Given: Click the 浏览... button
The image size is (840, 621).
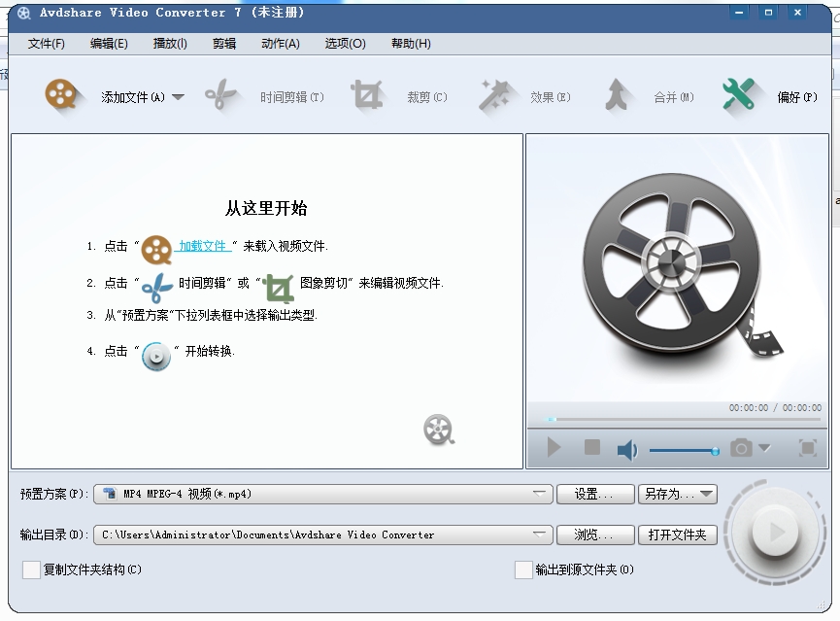Looking at the screenshot, I should [x=595, y=535].
